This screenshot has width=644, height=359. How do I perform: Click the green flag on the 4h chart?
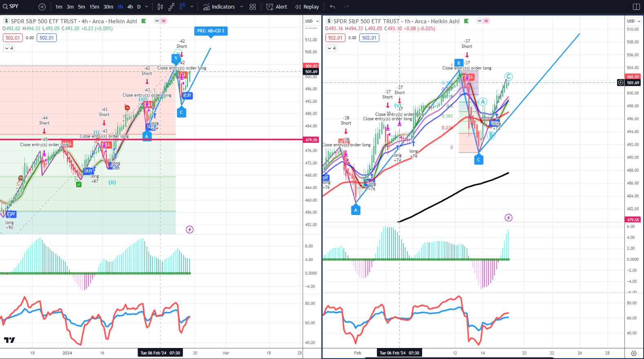[144, 21]
